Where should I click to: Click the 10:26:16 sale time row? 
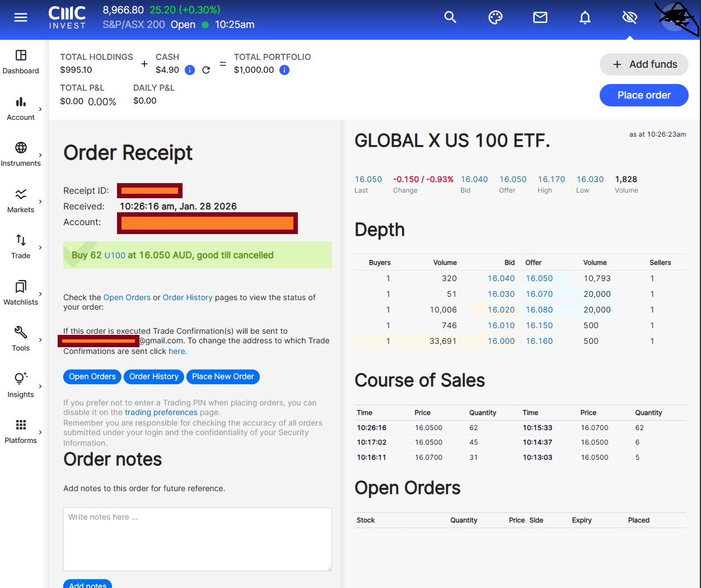(x=372, y=428)
